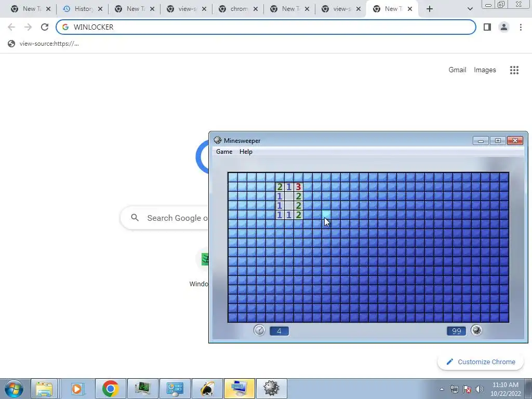
Task: Open the Google apps grid
Action: 514,70
